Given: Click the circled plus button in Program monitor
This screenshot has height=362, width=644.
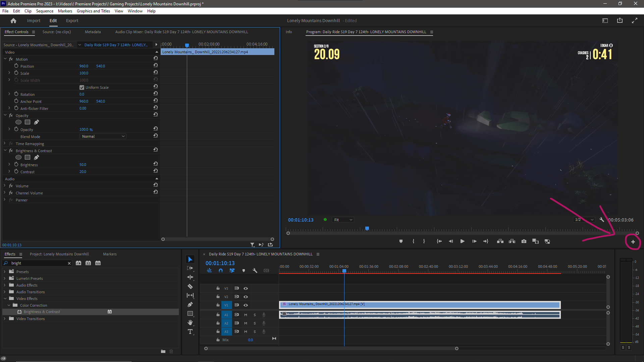Looking at the screenshot, I should [x=633, y=242].
